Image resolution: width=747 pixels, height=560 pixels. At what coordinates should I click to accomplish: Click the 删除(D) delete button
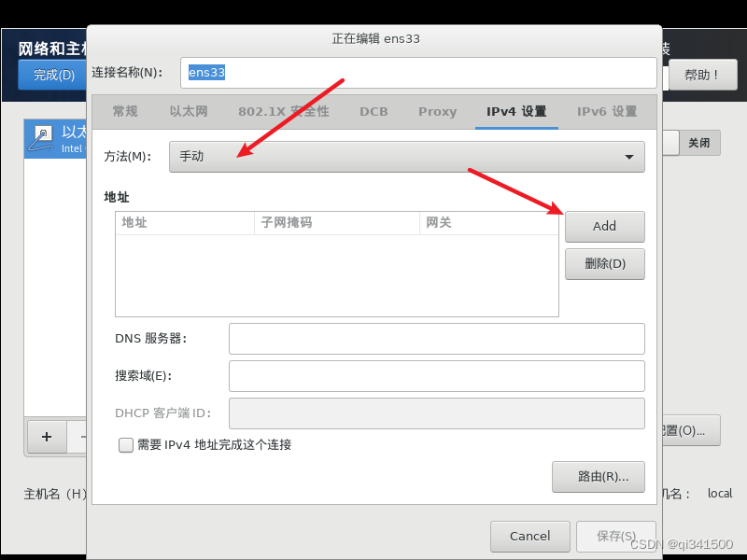604,264
